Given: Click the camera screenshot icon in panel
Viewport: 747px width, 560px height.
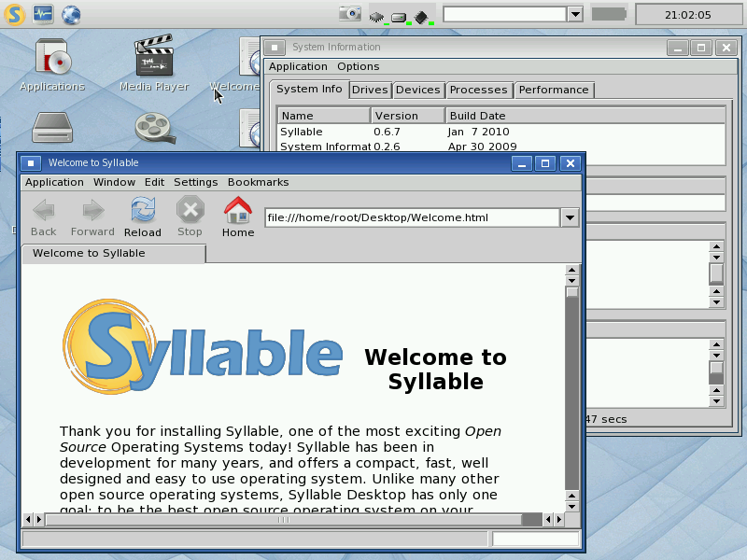Looking at the screenshot, I should pos(350,13).
